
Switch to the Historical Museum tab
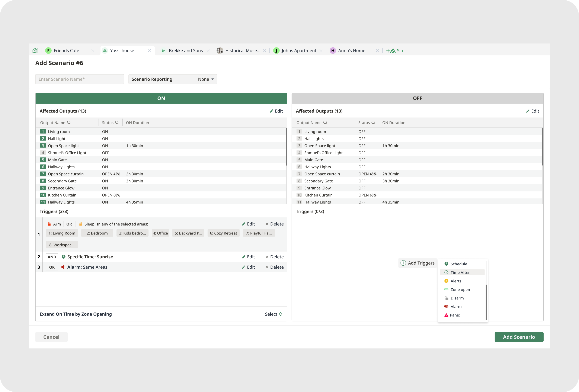243,51
